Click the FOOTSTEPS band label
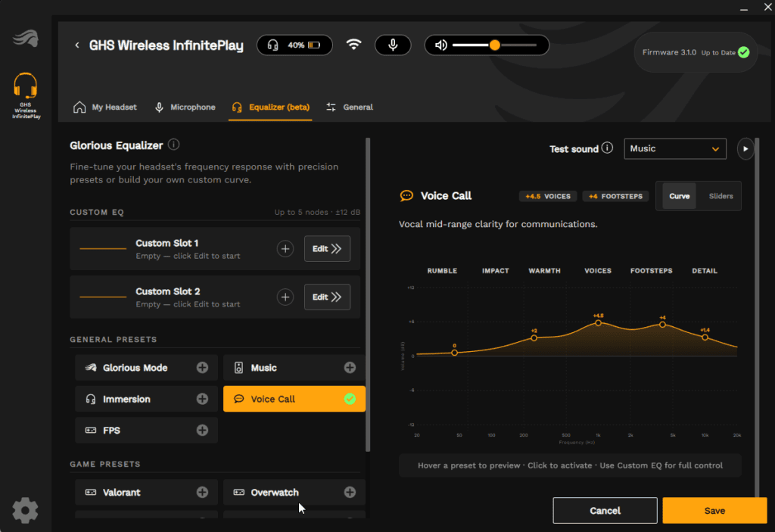Screen dimensions: 775x532 point(652,271)
